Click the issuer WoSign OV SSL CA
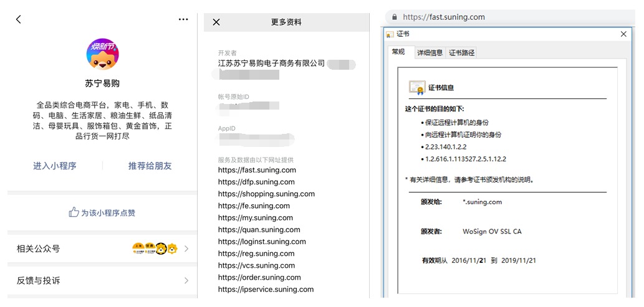The height and width of the screenshot is (307, 644). click(492, 232)
